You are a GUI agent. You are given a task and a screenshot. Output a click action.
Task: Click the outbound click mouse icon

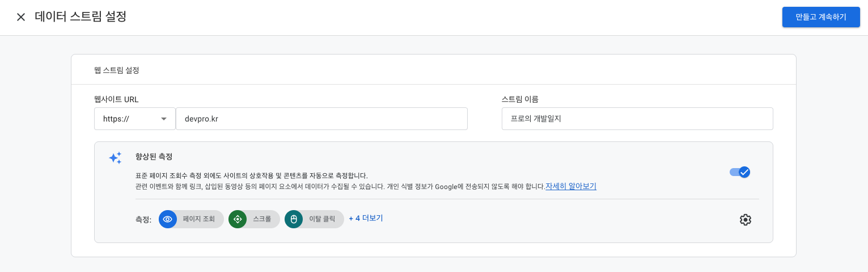(x=294, y=219)
